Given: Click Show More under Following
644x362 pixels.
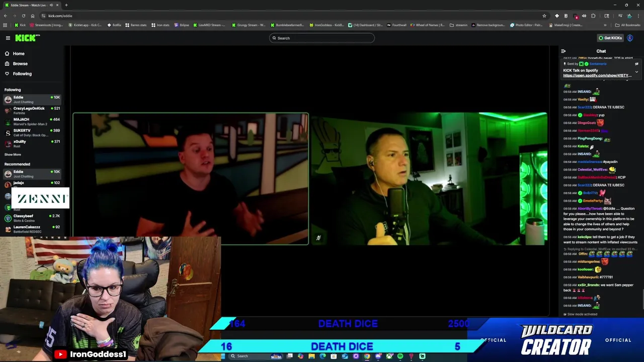Looking at the screenshot, I should 13,154.
